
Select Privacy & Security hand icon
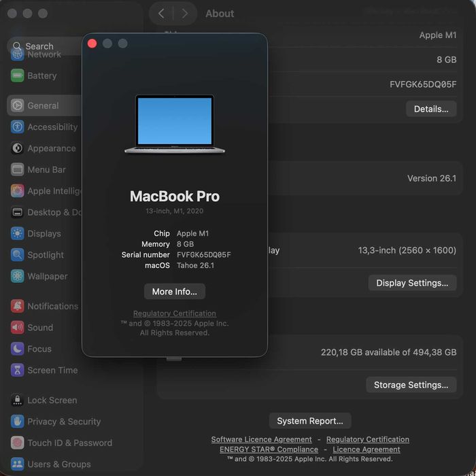(x=17, y=422)
